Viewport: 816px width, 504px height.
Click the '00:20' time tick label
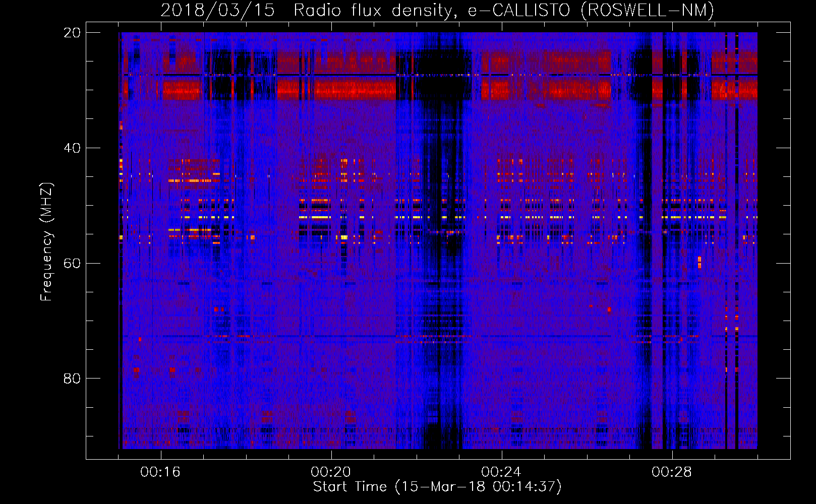[331, 472]
